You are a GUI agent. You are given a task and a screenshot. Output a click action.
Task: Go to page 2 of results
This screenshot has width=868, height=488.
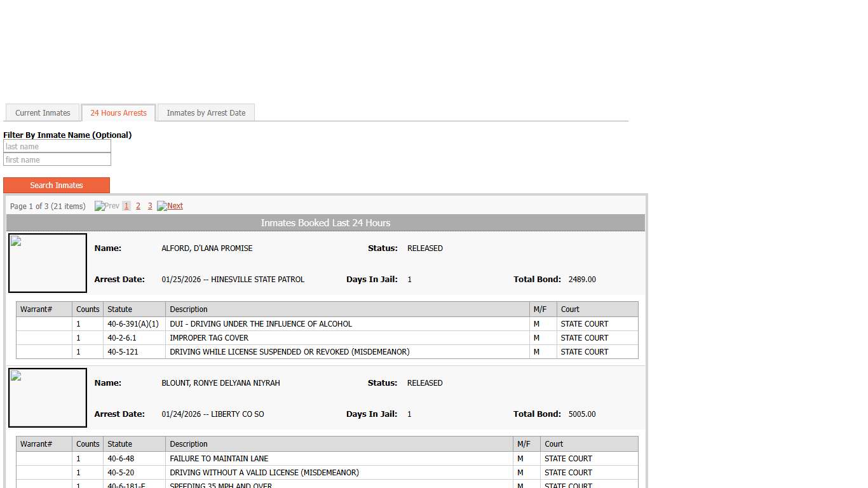click(138, 206)
